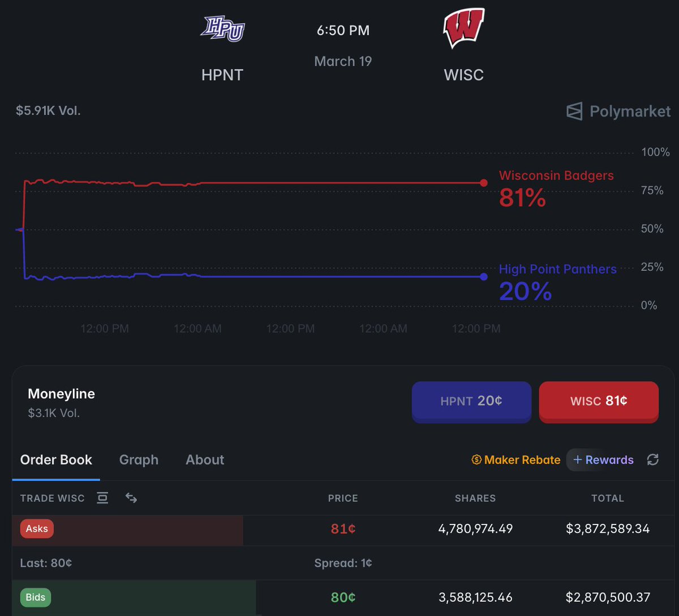This screenshot has width=679, height=616.
Task: Click the Bids label badge
Action: point(36,597)
